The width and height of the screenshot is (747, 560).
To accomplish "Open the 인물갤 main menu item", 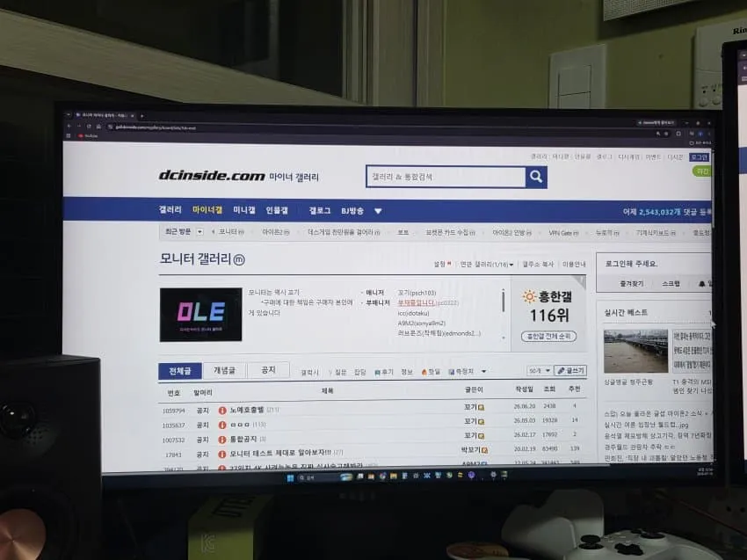I will [277, 210].
